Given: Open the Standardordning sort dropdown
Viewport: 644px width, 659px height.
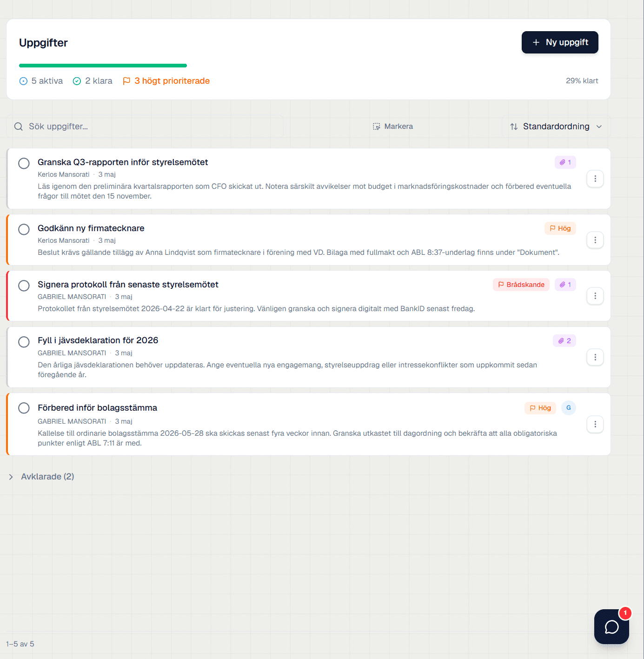Looking at the screenshot, I should (556, 126).
